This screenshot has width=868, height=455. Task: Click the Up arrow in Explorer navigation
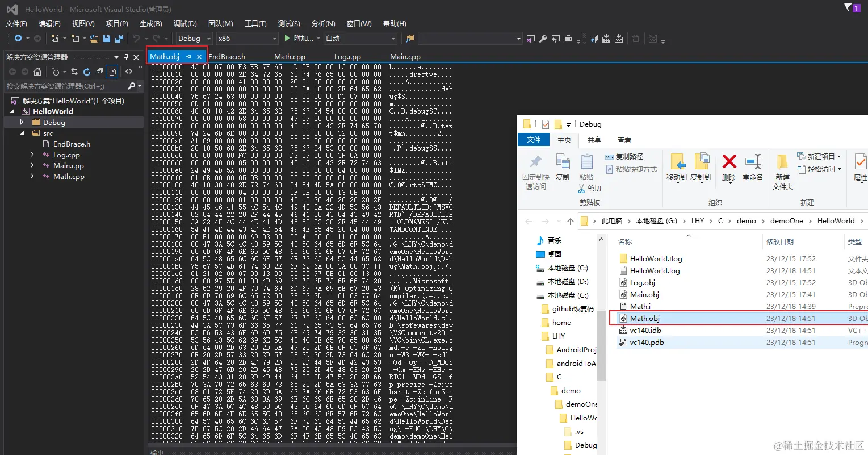point(570,221)
